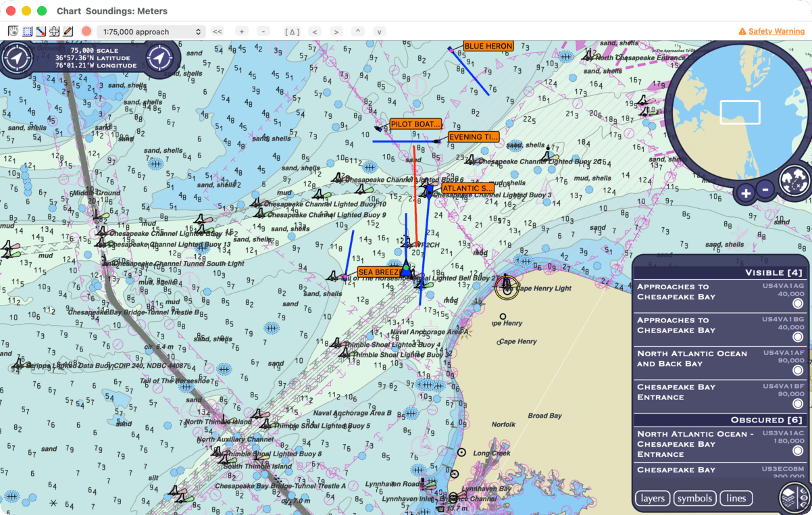The height and width of the screenshot is (515, 812).
Task: Pan chart left with < button
Action: (314, 32)
